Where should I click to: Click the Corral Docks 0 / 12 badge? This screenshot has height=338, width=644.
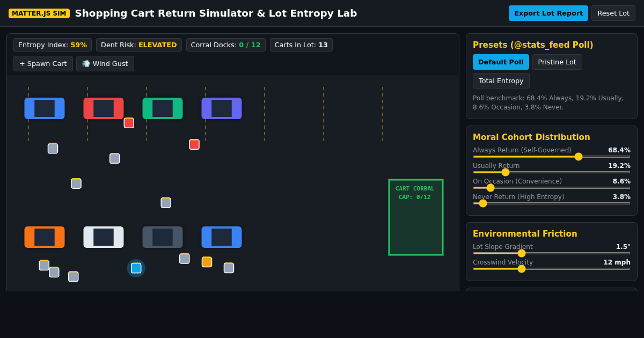(226, 45)
